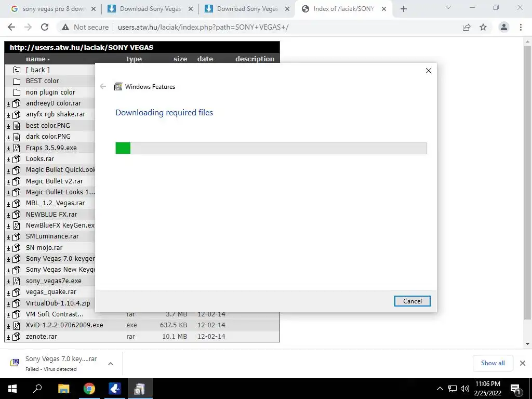Image resolution: width=532 pixels, height=399 pixels.
Task: Reload the current page
Action: (45, 27)
